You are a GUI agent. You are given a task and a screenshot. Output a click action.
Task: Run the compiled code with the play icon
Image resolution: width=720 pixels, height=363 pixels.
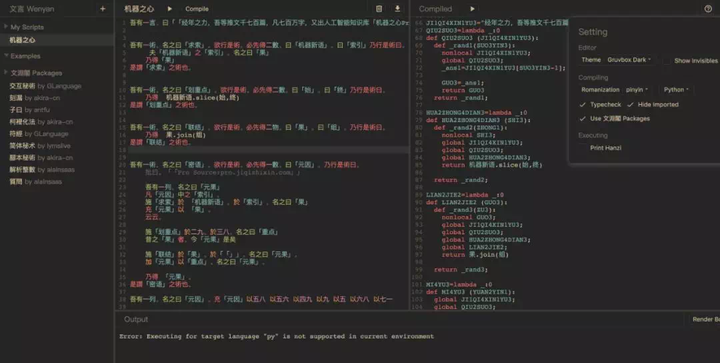point(472,9)
